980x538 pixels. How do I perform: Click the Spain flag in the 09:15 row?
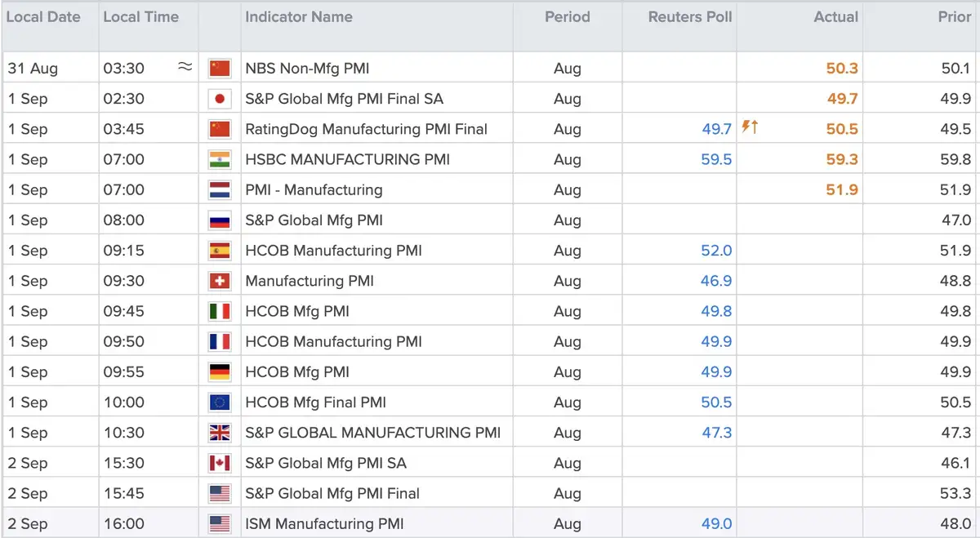(220, 251)
